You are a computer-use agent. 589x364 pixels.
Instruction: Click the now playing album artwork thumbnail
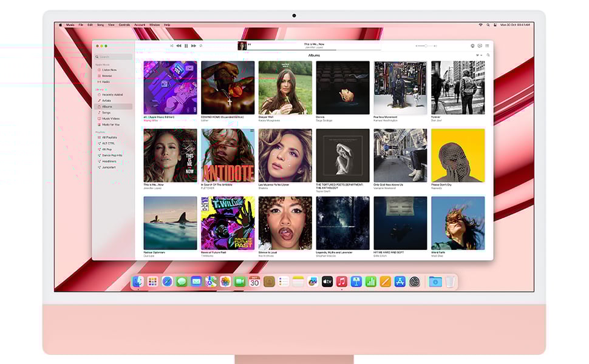(242, 45)
